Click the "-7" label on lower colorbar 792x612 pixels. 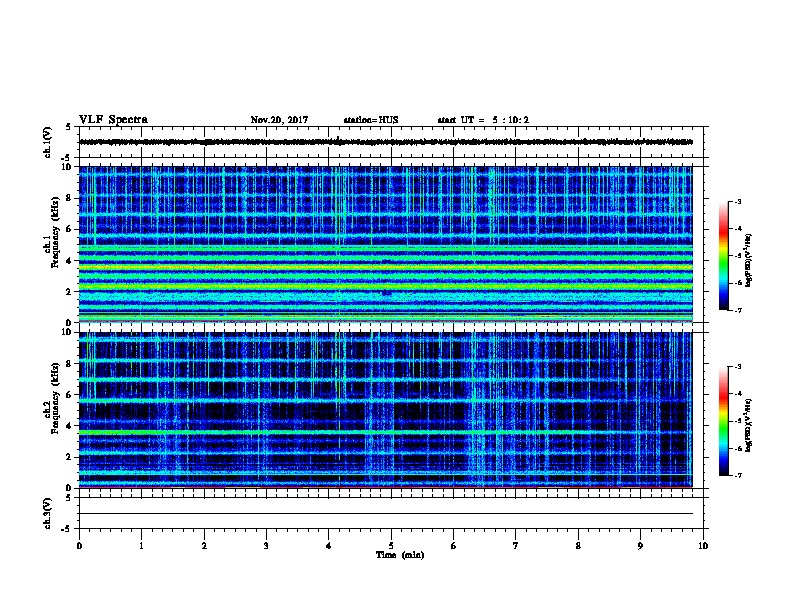coord(737,475)
